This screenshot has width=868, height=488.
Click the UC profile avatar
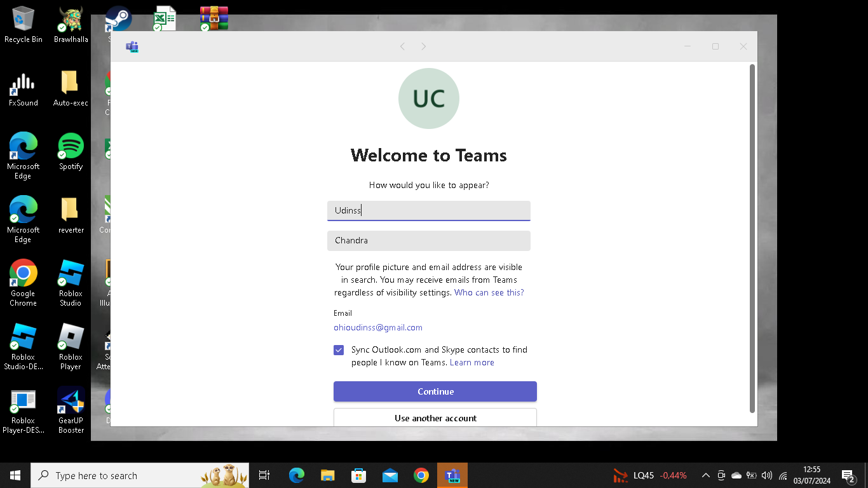[x=429, y=98]
